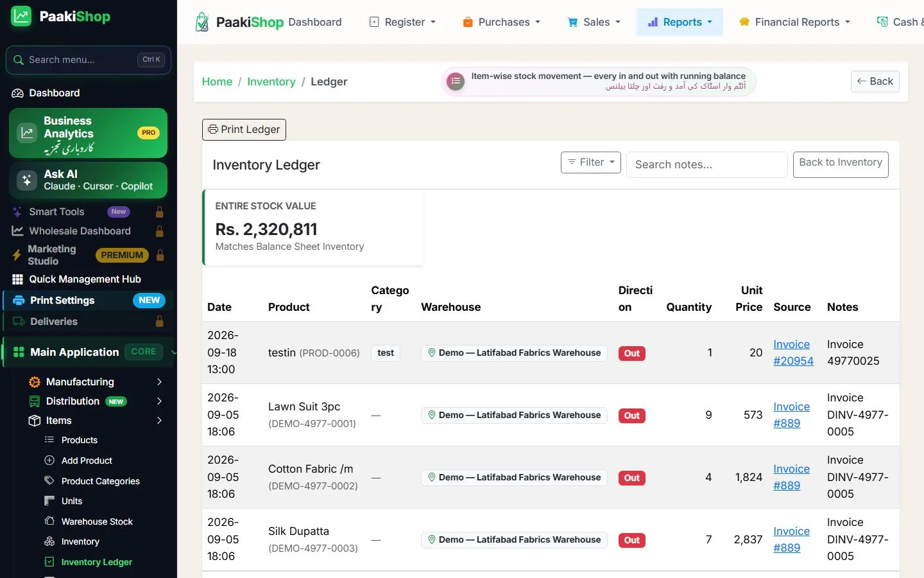Click the Main Application CORE section header
This screenshot has width=924, height=578.
coord(89,352)
